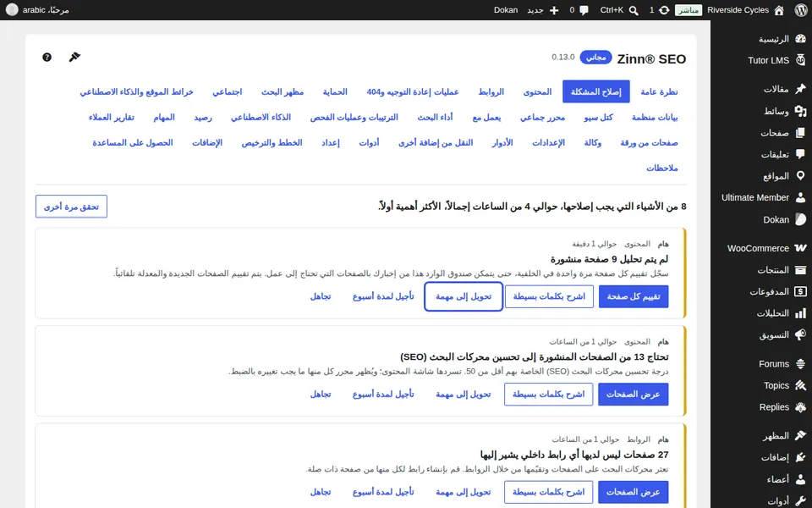Select the محرر جماعي tab
Image resolution: width=812 pixels, height=508 pixels.
542,117
